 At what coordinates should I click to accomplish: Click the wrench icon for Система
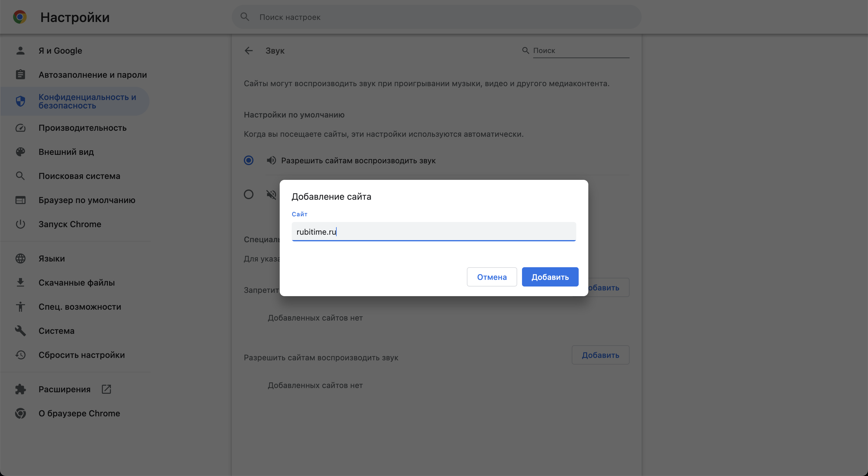20,330
